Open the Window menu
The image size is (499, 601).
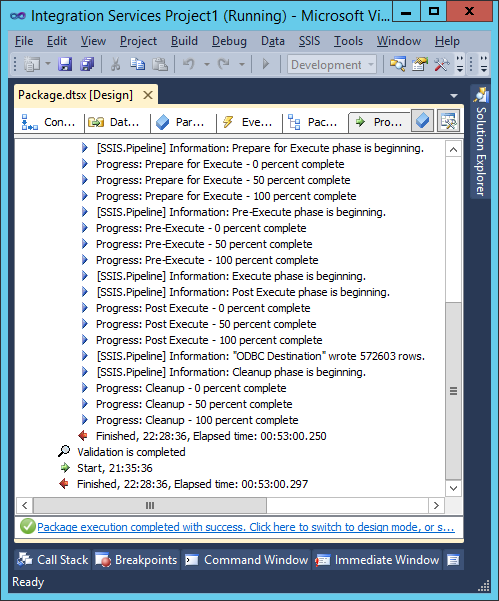[399, 41]
